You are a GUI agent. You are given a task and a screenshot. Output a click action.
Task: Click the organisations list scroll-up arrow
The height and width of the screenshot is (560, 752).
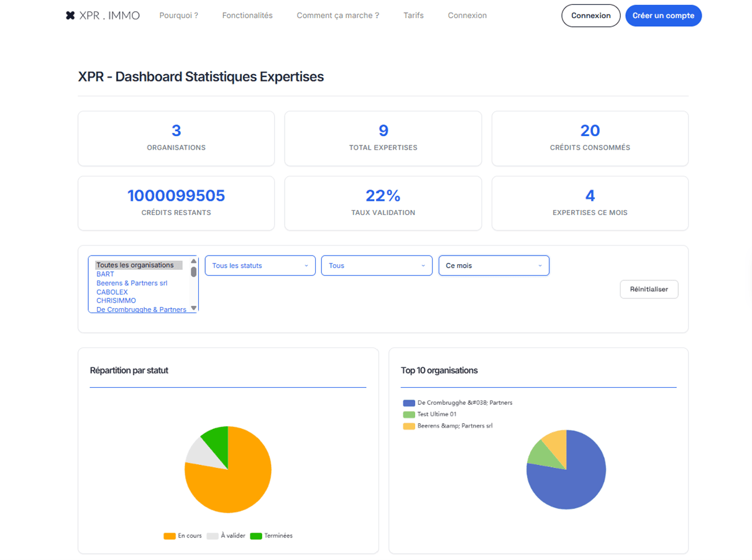(x=194, y=261)
